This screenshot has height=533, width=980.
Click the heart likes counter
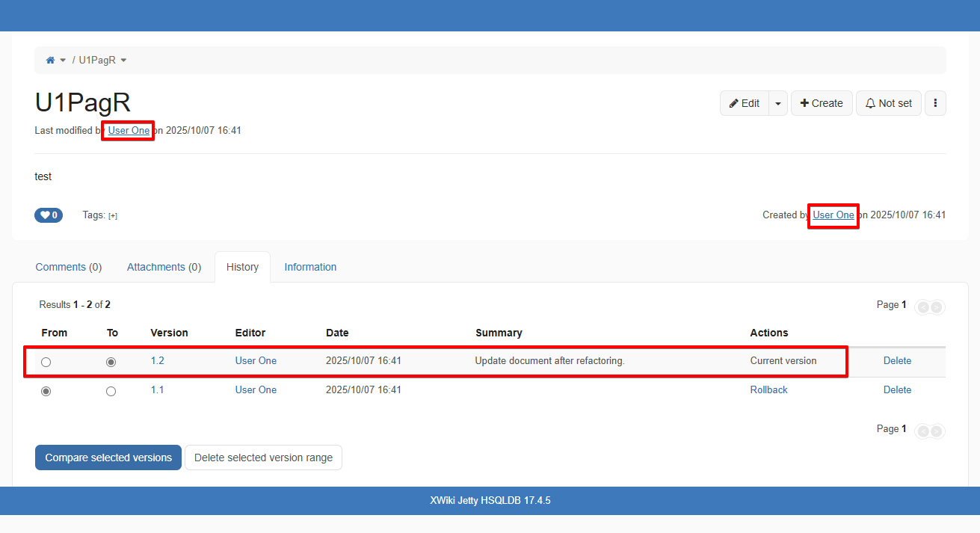pos(49,215)
